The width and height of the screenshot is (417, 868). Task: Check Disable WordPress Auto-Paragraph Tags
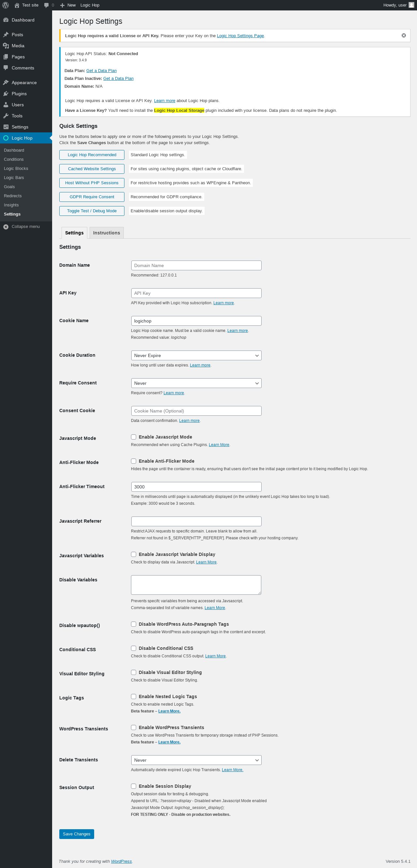pyautogui.click(x=134, y=624)
